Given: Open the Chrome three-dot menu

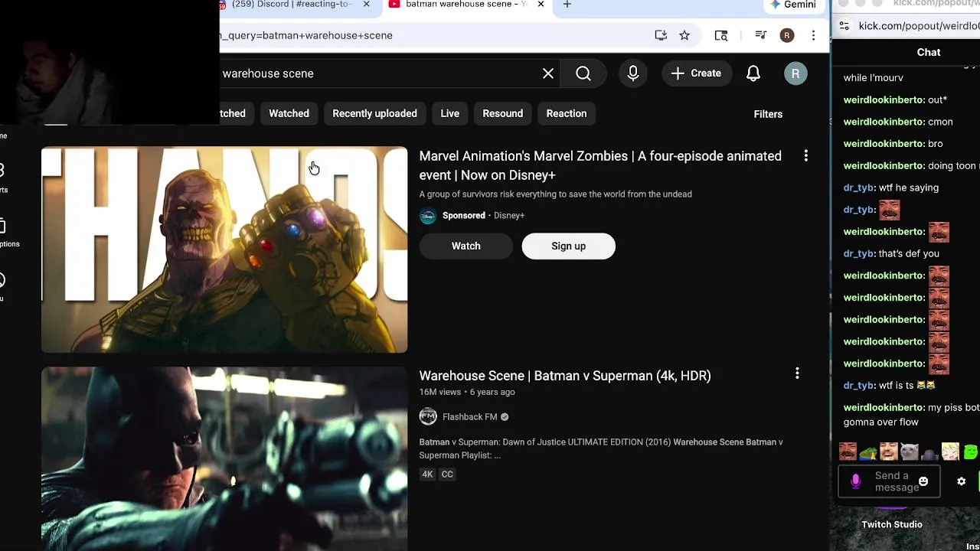Looking at the screenshot, I should tap(813, 35).
